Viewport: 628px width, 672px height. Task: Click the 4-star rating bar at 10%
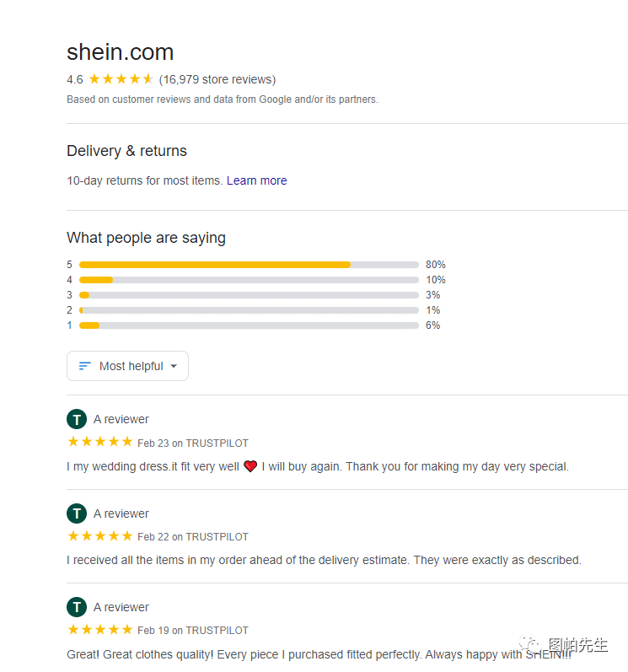click(249, 280)
